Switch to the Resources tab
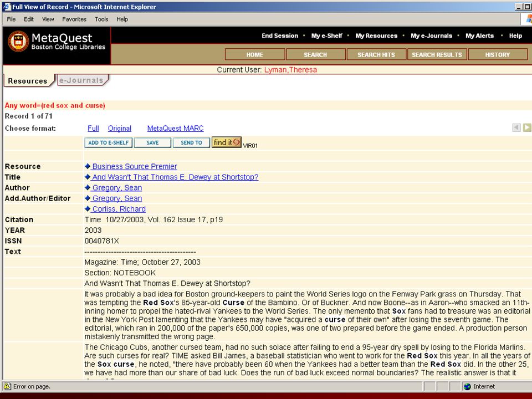This screenshot has width=532, height=399. click(x=28, y=81)
